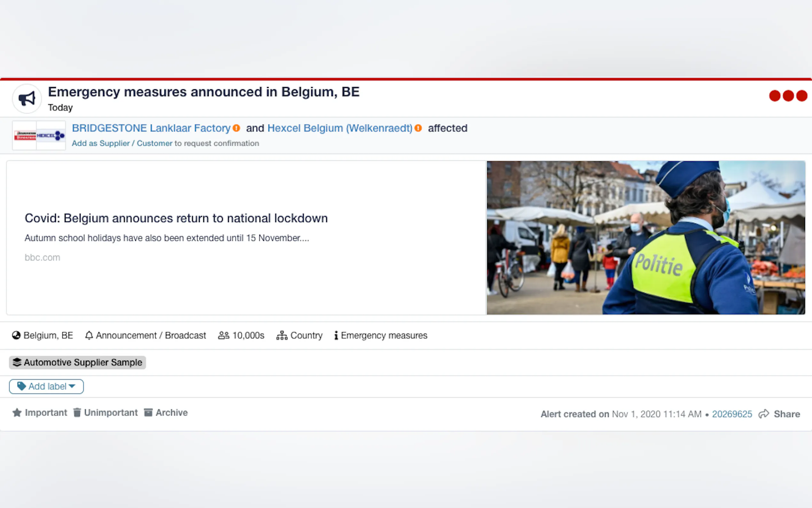Click the megaphone announcement icon
The height and width of the screenshot is (508, 812).
[27, 99]
